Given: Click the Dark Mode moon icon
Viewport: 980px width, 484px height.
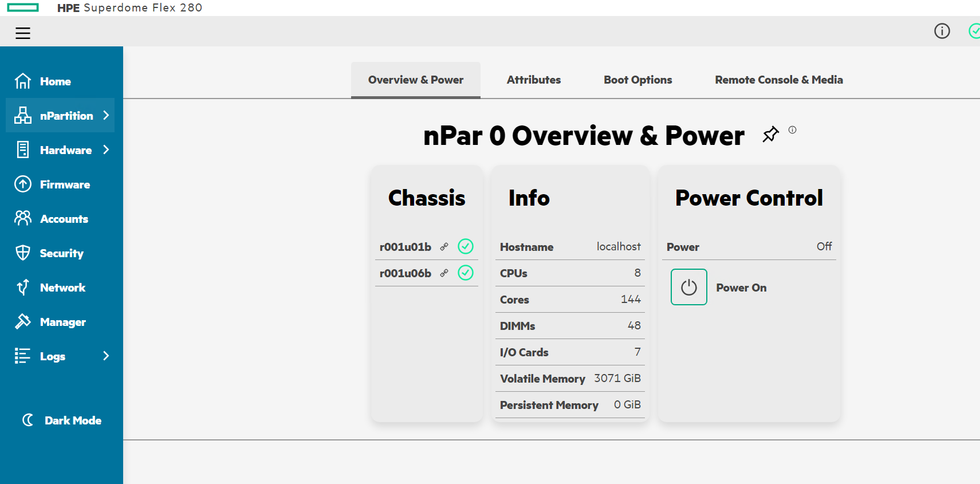Looking at the screenshot, I should click(27, 420).
